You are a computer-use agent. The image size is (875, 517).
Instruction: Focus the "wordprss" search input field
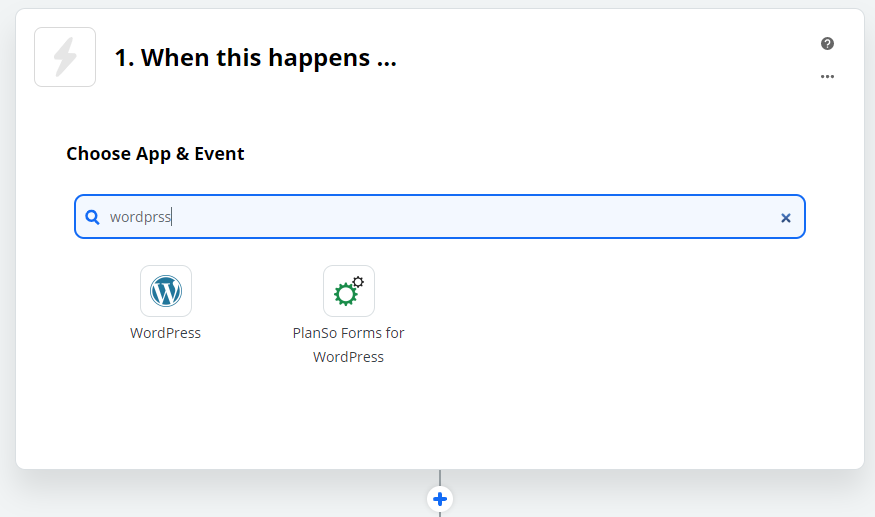point(450,217)
